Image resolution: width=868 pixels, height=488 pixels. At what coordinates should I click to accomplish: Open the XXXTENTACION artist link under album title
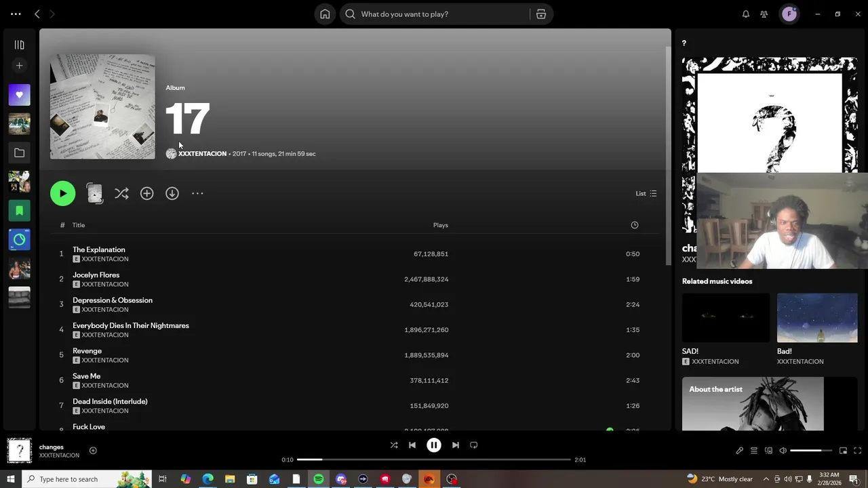click(x=202, y=154)
